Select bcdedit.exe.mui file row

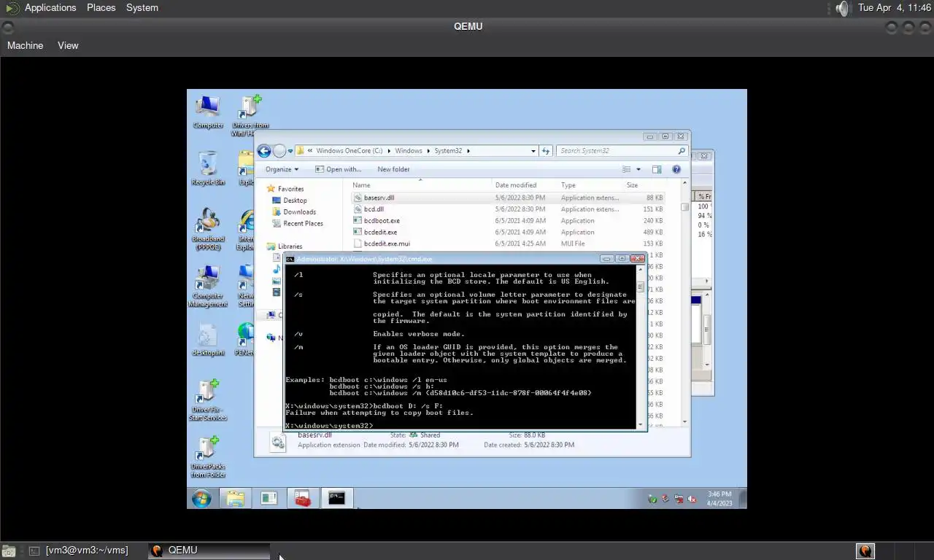point(509,244)
